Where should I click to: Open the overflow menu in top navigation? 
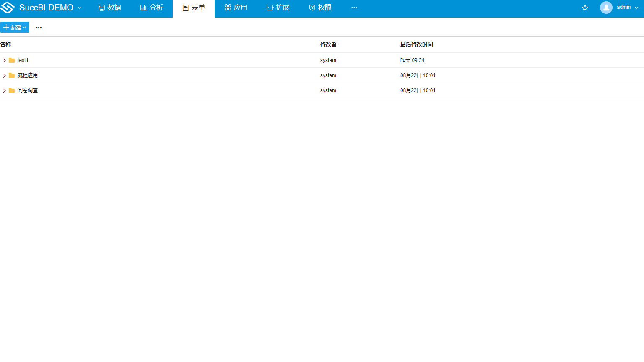click(x=354, y=7)
